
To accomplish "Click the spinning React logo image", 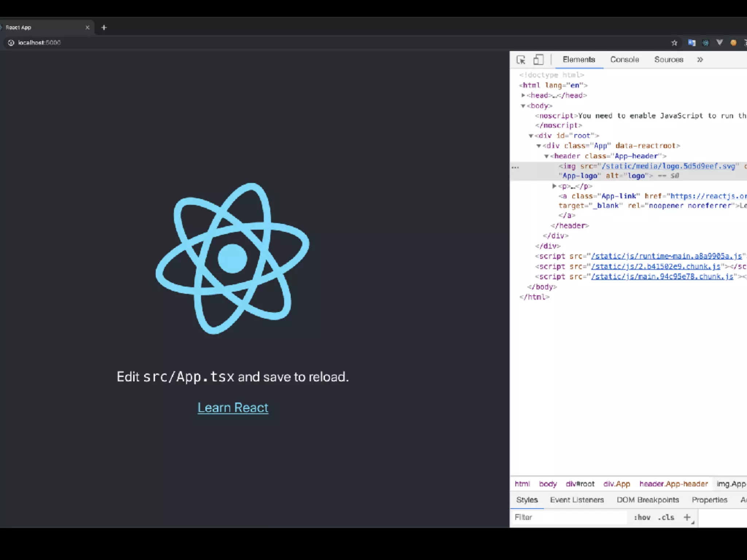I will [233, 258].
